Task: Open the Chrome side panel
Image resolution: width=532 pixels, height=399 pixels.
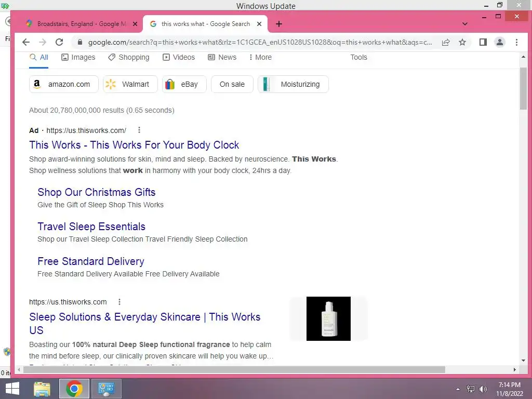Action: click(483, 42)
